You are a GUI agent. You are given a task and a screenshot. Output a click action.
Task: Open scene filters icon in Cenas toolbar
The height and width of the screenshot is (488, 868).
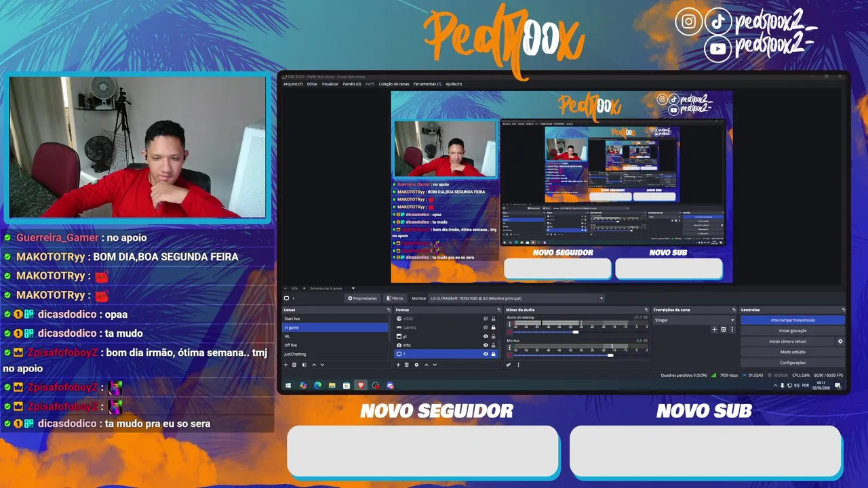[304, 365]
